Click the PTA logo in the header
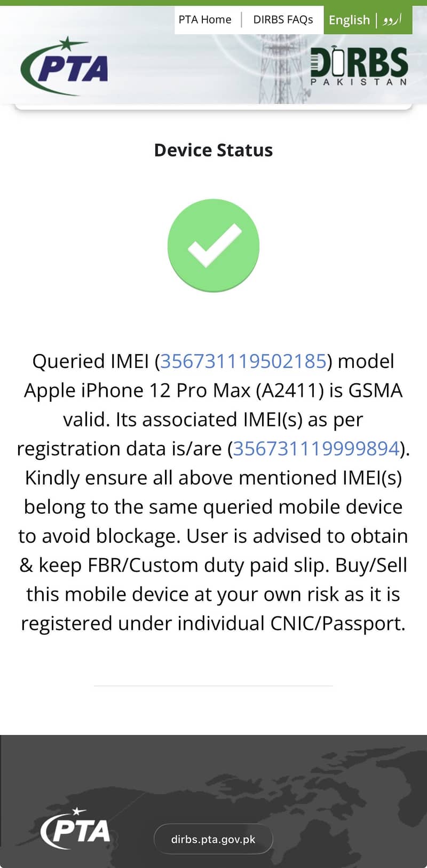Image resolution: width=427 pixels, height=868 pixels. (65, 67)
